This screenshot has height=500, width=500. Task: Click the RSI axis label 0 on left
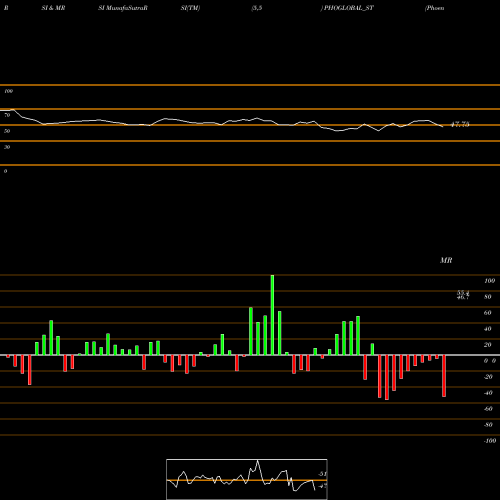(5, 171)
